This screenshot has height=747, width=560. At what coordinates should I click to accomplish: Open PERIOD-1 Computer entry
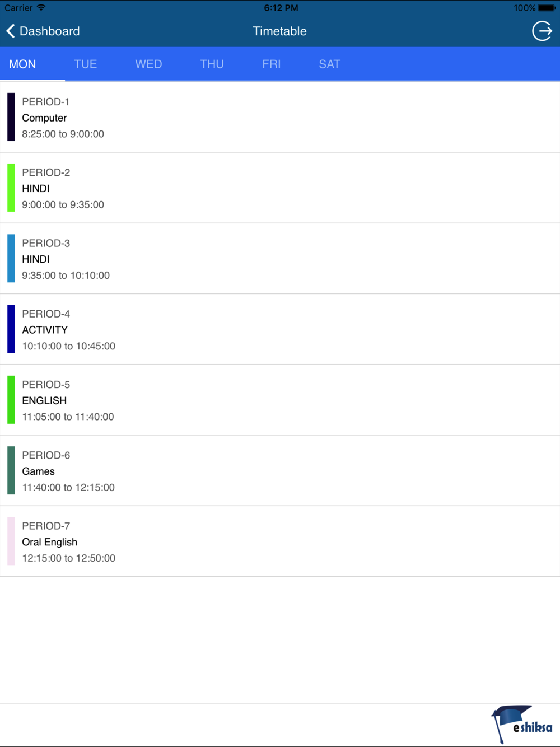pos(280,117)
